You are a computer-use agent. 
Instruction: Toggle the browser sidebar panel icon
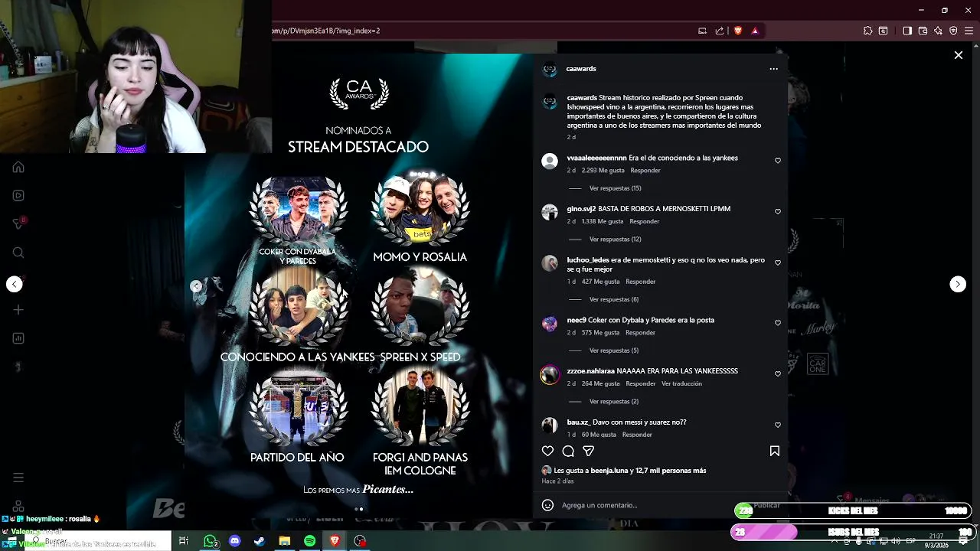(907, 31)
